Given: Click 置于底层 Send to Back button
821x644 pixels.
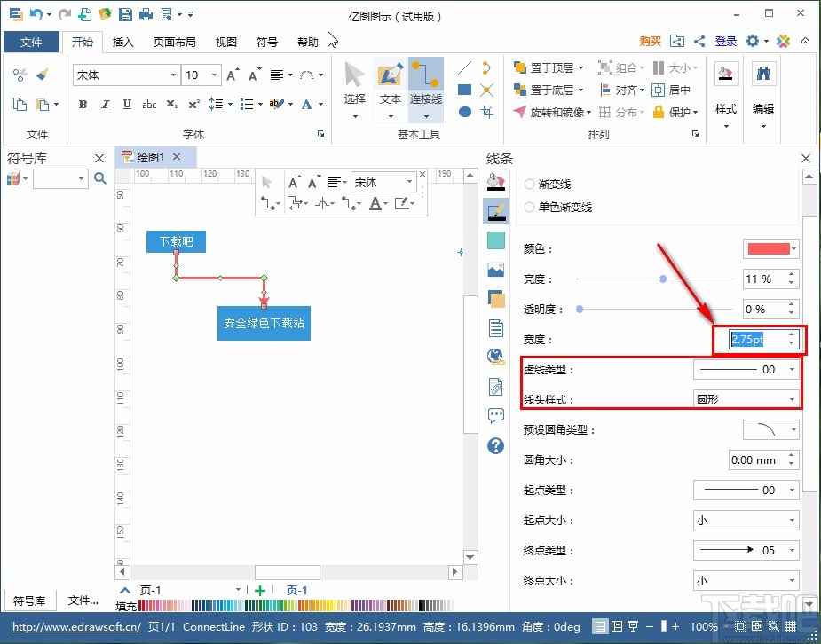Looking at the screenshot, I should pos(549,90).
